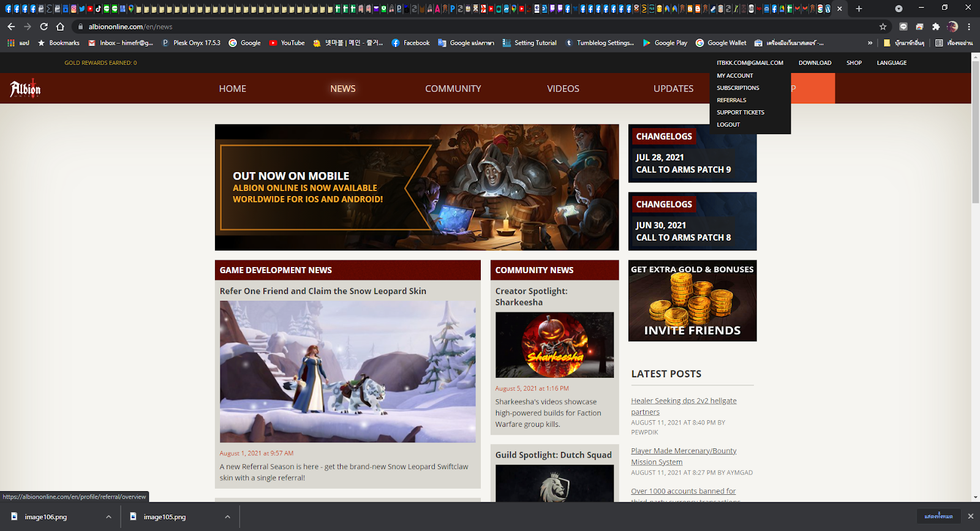
Task: Select Support Tickets menu entry
Action: (x=741, y=112)
